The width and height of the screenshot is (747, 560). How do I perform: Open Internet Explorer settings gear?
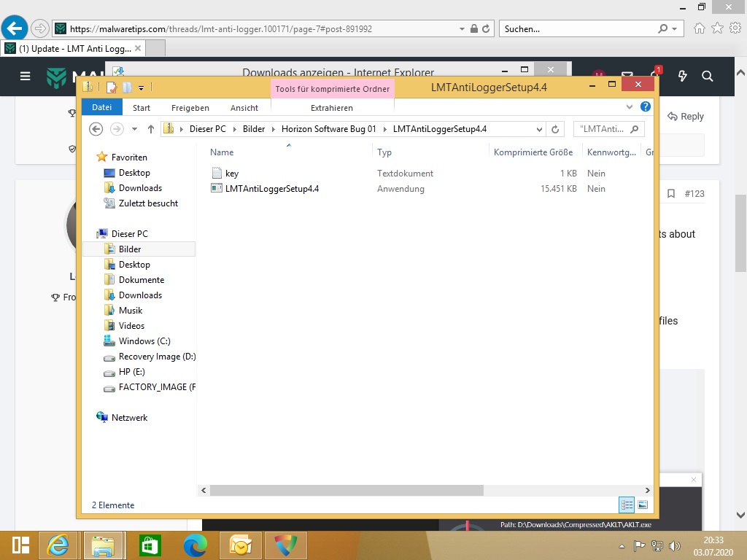point(735,28)
